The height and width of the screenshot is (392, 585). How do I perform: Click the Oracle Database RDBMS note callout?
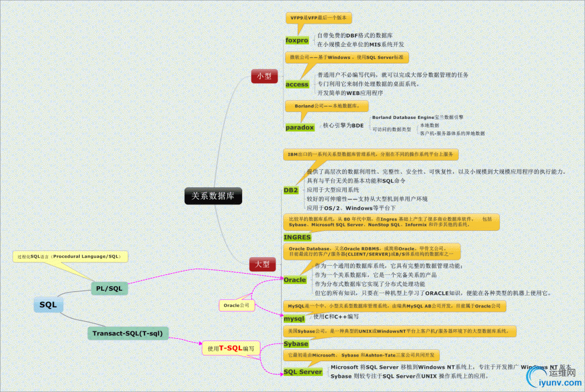pyautogui.click(x=372, y=251)
